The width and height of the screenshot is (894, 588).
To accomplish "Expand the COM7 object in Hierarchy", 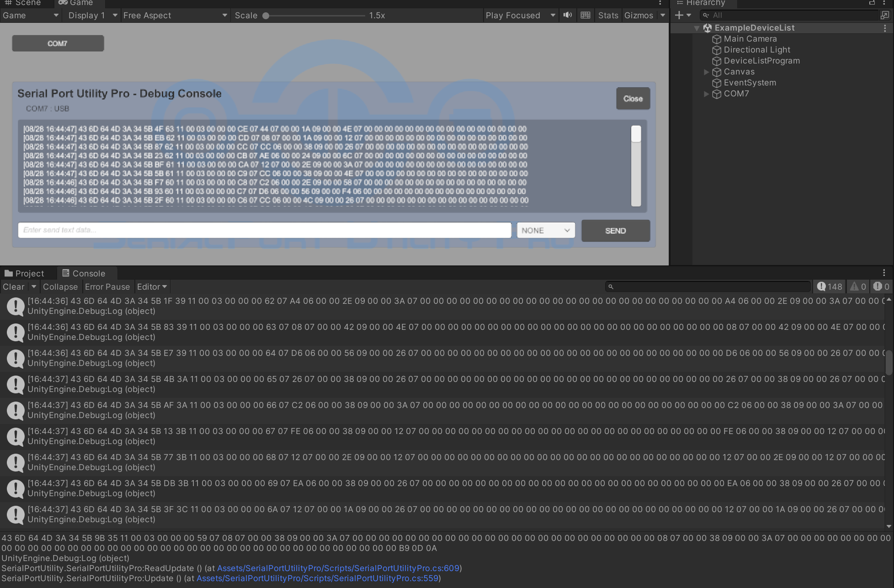I will coord(706,94).
